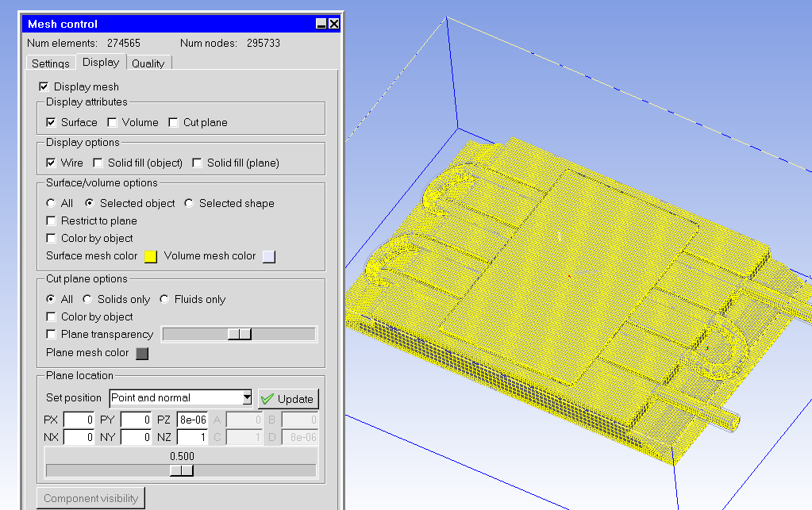Click the yellow Surface mesh color swatch
812x510 pixels.
tap(150, 256)
